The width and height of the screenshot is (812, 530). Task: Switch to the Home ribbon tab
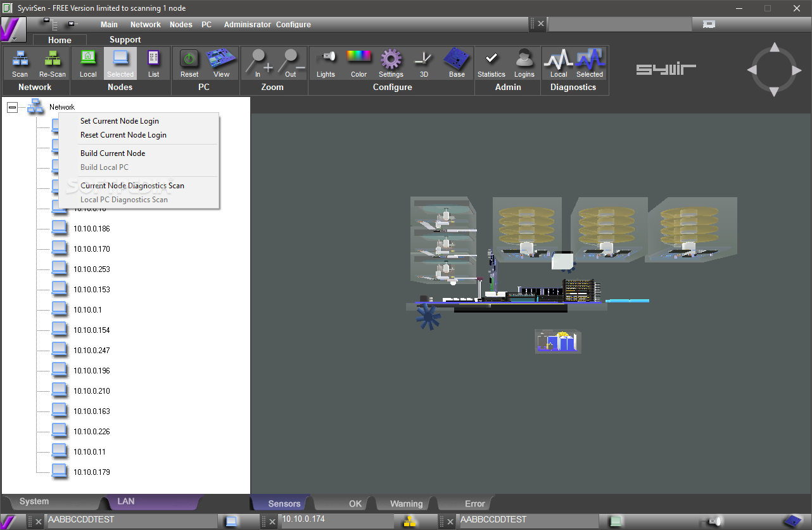(60, 40)
